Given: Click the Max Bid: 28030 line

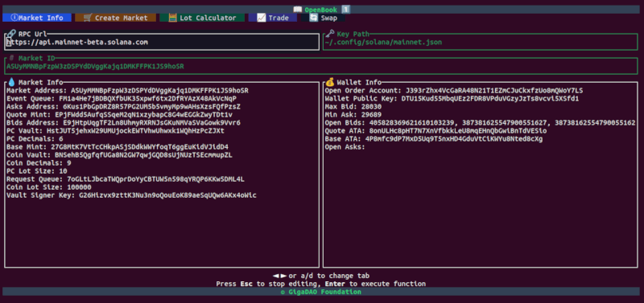Looking at the screenshot, I should (x=353, y=107).
